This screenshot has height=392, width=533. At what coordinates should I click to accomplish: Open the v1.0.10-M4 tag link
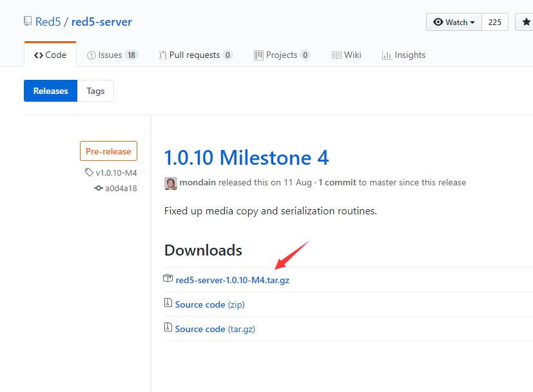[x=116, y=173]
